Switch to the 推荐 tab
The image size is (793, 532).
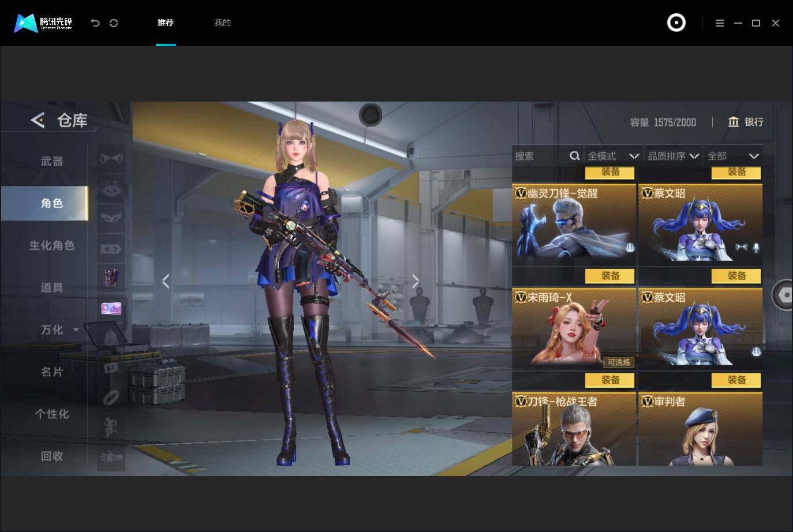166,23
